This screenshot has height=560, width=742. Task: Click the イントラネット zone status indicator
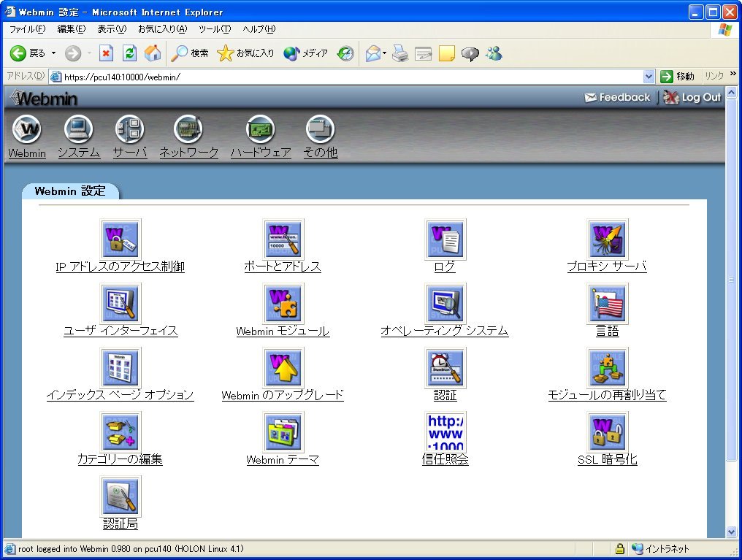(x=661, y=548)
